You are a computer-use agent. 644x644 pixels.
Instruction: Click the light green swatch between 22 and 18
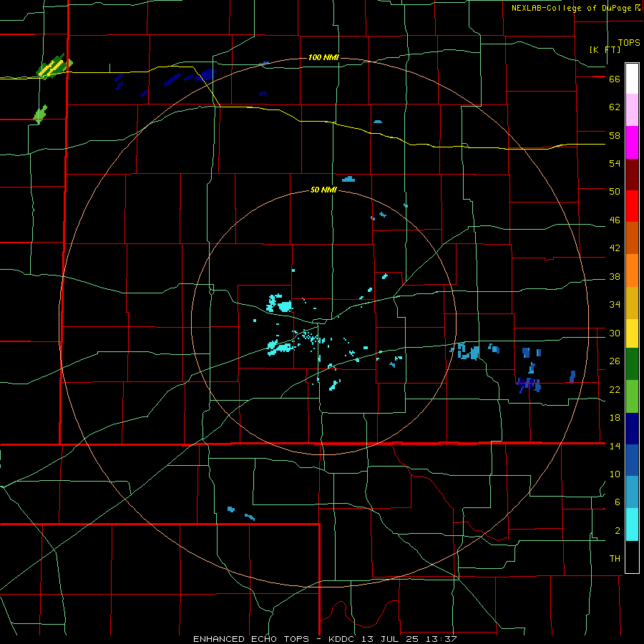(632, 396)
